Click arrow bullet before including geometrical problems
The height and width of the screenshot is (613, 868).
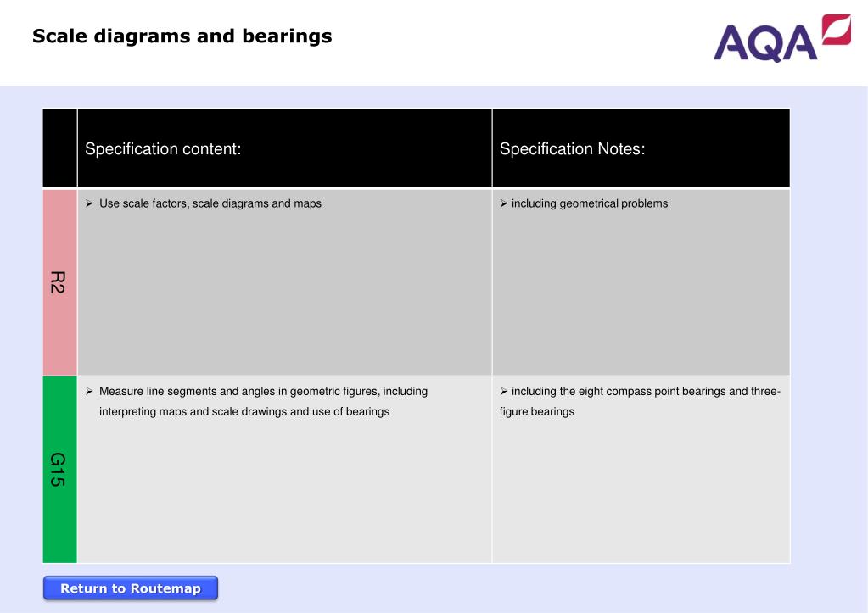[504, 203]
